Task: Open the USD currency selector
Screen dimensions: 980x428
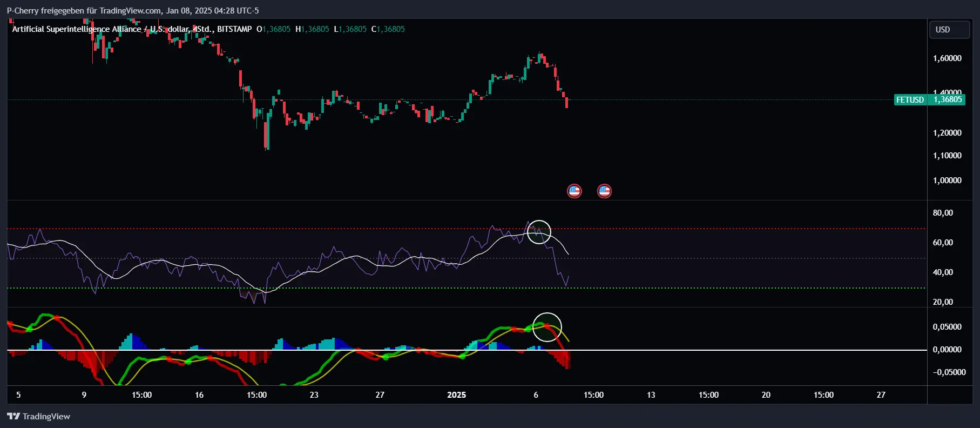Action: [x=949, y=30]
